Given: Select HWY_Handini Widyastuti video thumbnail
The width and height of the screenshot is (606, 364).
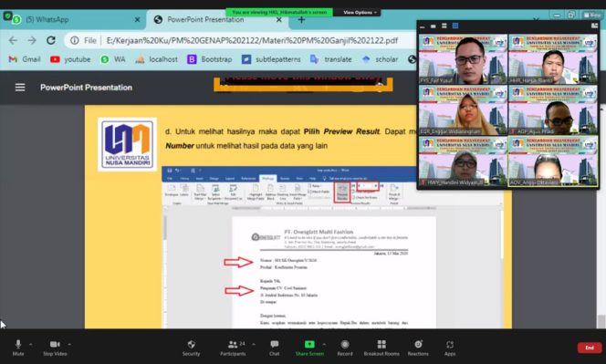Looking at the screenshot, I should coord(463,161).
